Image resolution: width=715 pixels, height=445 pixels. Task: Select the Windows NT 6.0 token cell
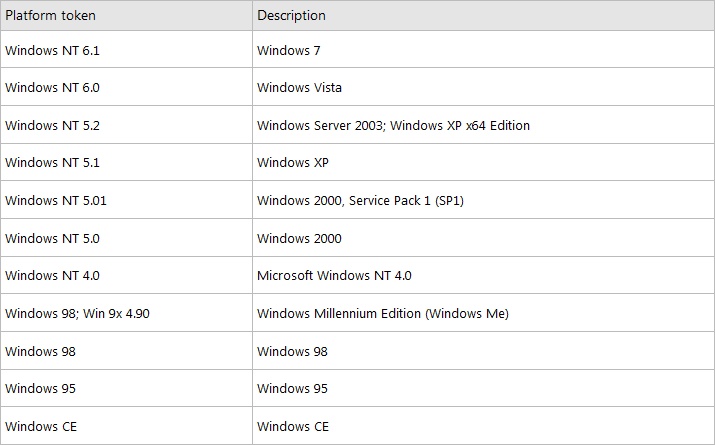[126, 87]
